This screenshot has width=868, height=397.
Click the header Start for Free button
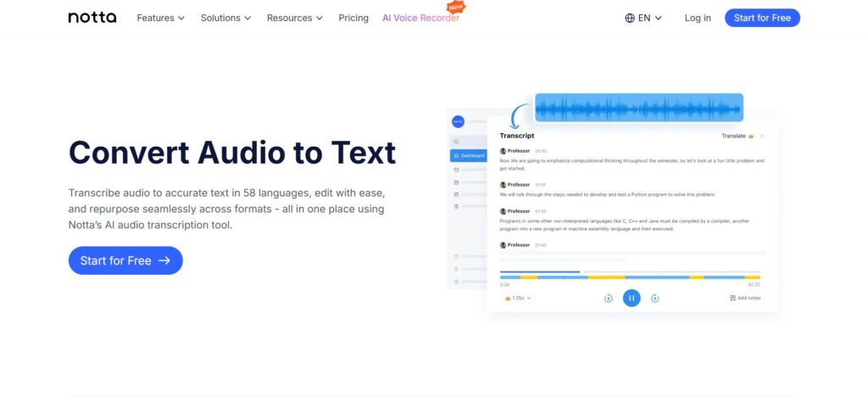pos(762,18)
